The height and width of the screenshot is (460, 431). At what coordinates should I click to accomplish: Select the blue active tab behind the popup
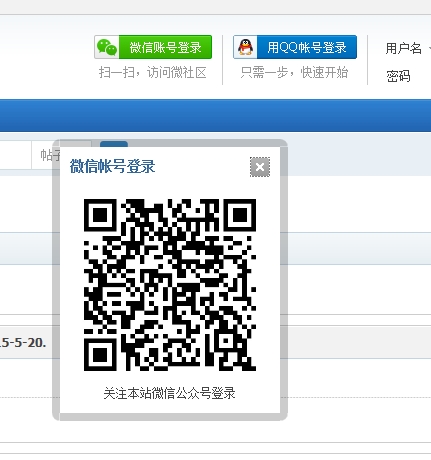click(x=114, y=144)
